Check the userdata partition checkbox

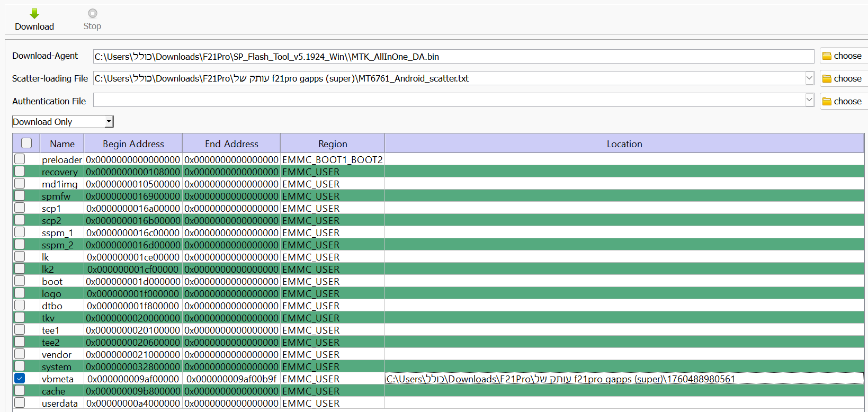(20, 402)
